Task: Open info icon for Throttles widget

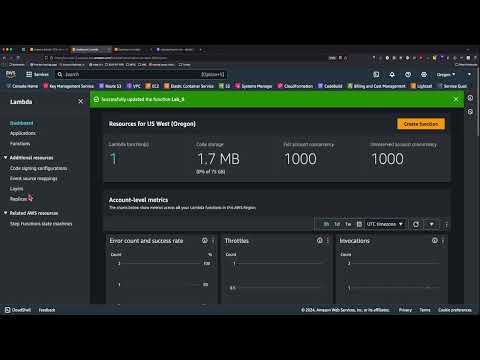Action: [320, 240]
